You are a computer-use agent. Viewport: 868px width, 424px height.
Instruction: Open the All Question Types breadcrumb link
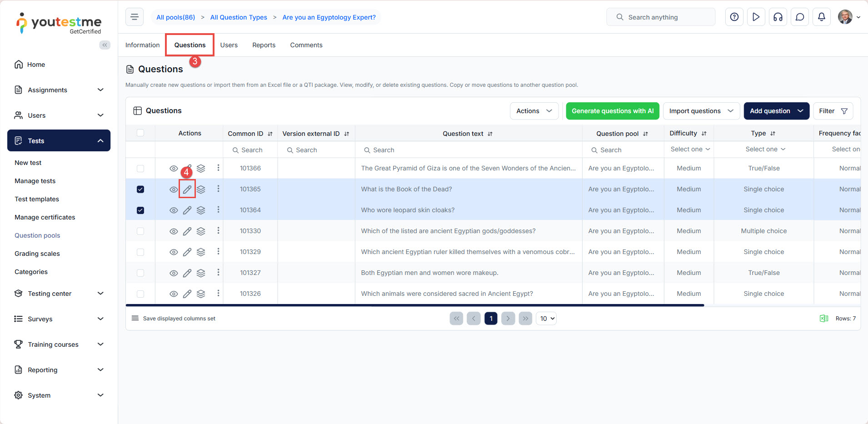239,17
